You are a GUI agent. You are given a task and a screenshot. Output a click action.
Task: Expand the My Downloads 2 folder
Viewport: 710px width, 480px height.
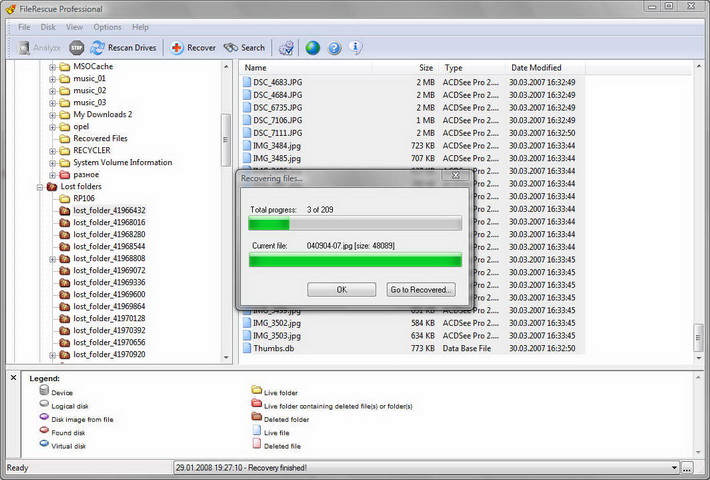53,115
